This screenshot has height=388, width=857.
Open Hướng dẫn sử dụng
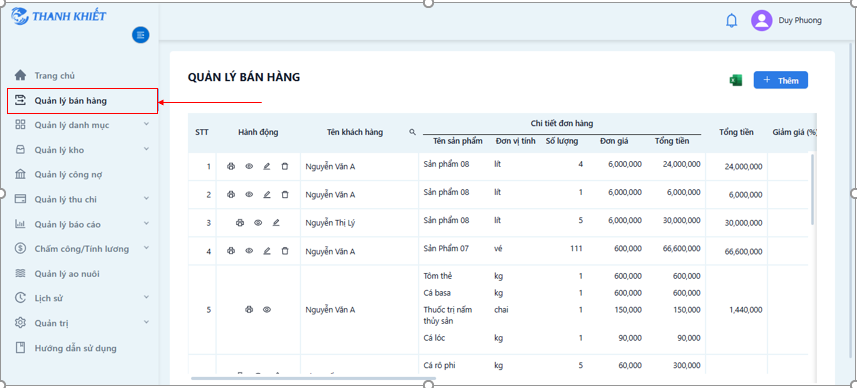point(75,348)
